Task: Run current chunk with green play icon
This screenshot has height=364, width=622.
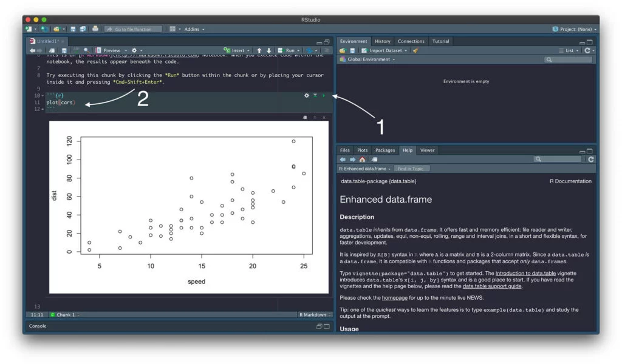Action: [324, 95]
